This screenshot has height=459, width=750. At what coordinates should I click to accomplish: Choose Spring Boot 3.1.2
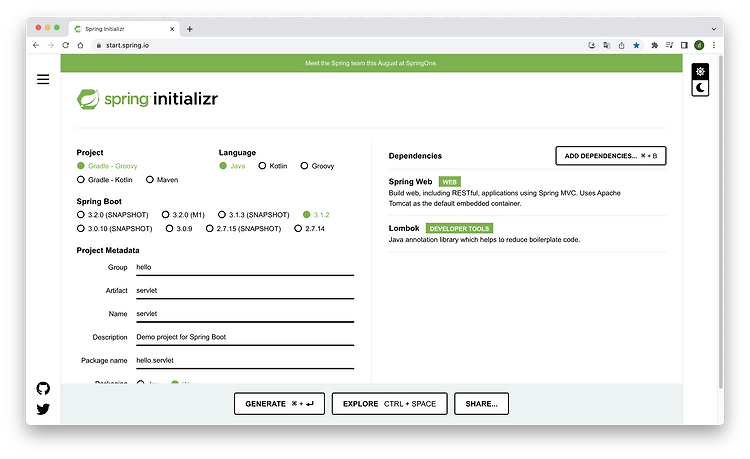coord(317,215)
